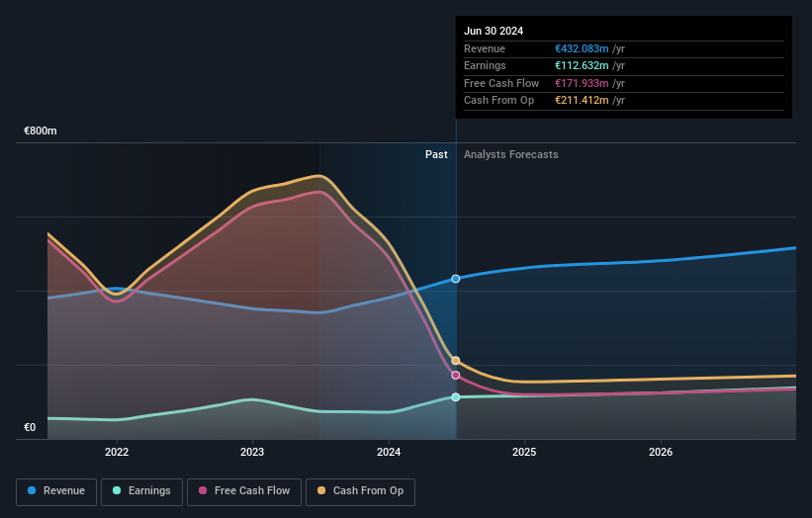Click the €800m y-axis label
Screen dimensions: 812x518
coord(40,130)
